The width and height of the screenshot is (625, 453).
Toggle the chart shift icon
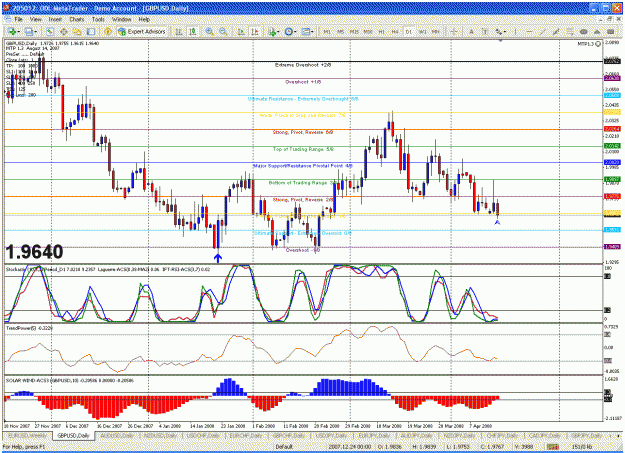click(x=255, y=32)
